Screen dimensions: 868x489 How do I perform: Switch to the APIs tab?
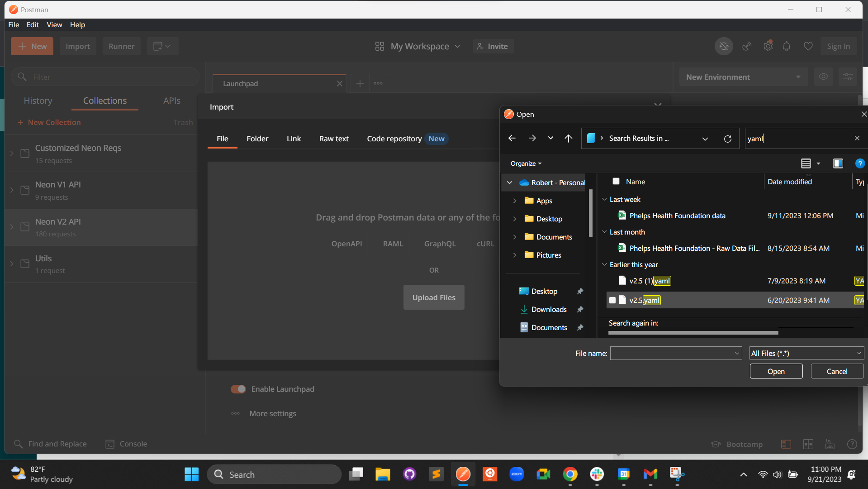(x=172, y=101)
